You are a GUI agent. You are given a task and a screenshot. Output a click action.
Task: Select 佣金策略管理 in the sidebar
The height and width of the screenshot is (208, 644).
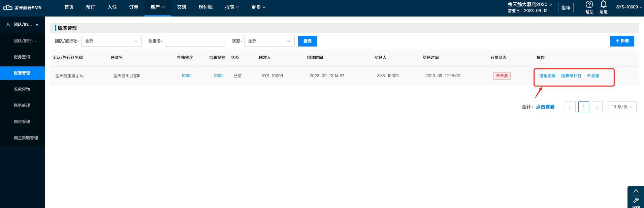pyautogui.click(x=22, y=138)
